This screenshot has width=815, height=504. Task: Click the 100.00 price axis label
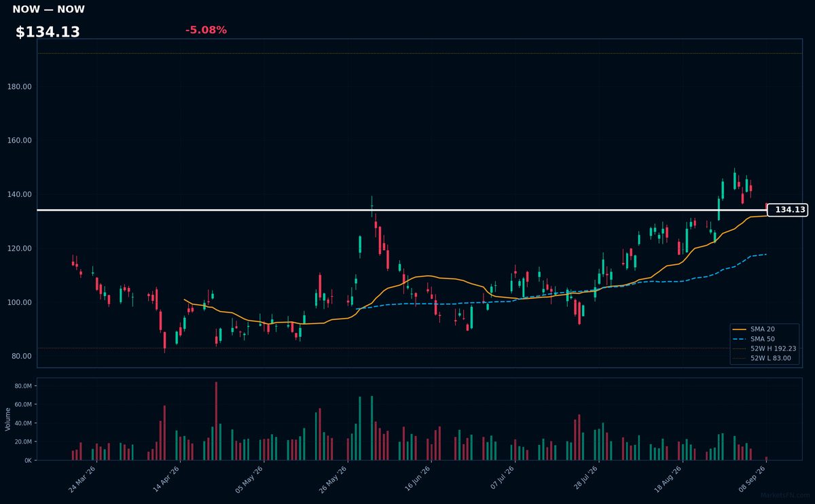[x=20, y=302]
